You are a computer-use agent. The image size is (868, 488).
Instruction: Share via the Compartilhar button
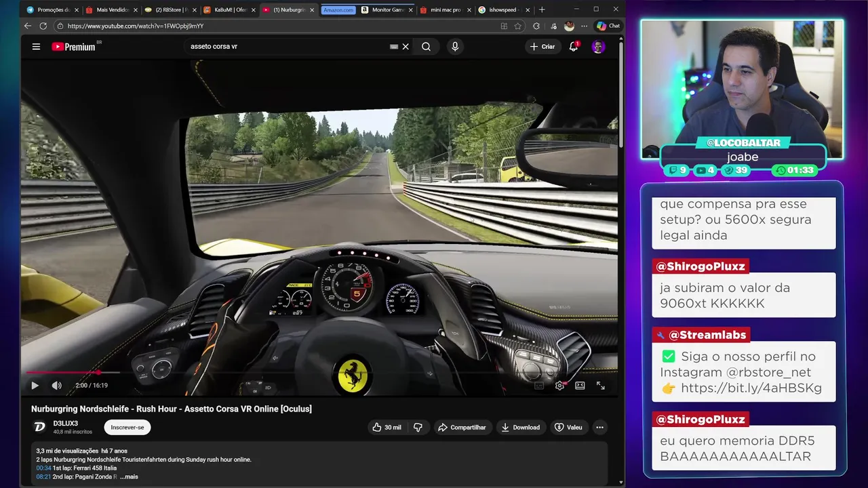point(462,428)
